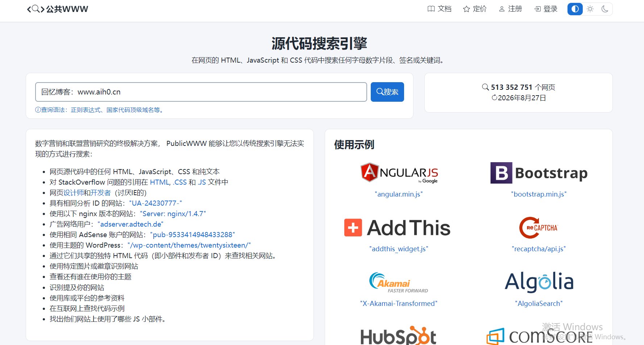Click the 513 352 751 个网页 count
The image size is (644, 345).
point(519,87)
